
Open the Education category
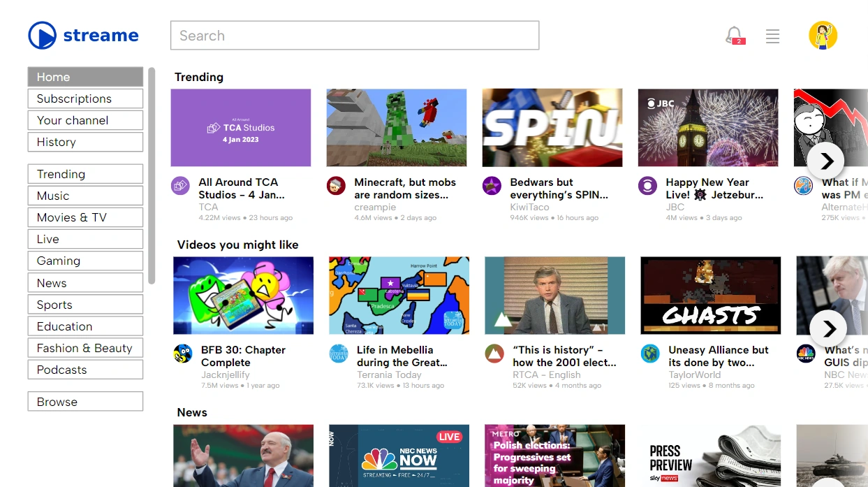[85, 326]
